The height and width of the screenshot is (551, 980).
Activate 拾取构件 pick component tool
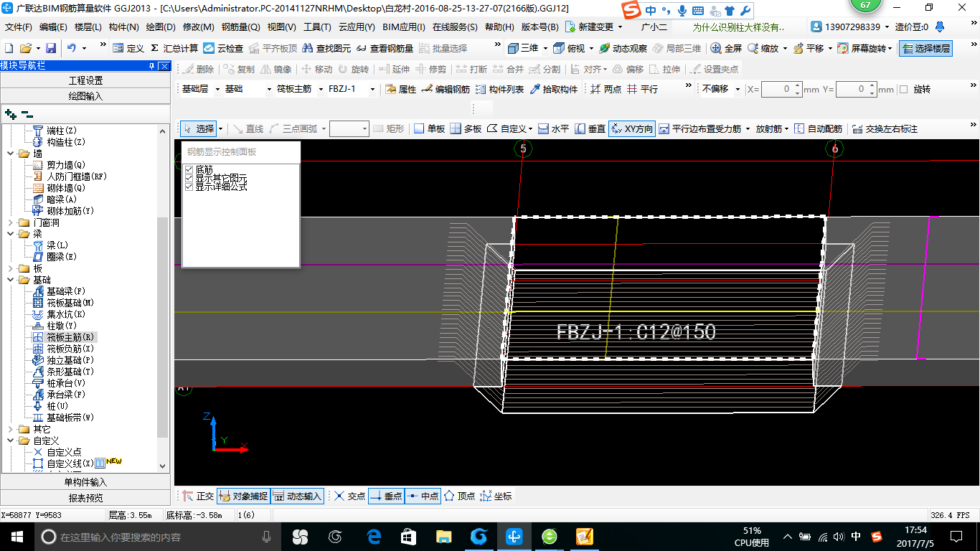click(x=553, y=89)
